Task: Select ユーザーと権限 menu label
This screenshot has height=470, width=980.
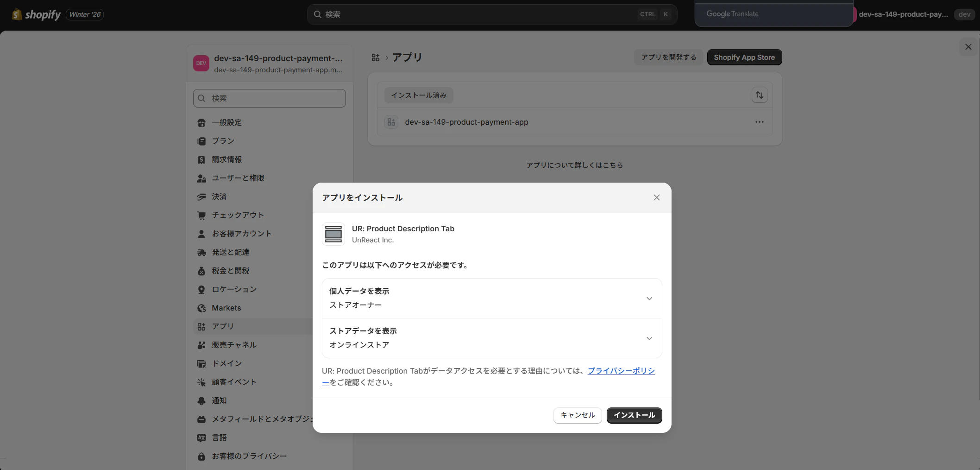Action: 238,178
